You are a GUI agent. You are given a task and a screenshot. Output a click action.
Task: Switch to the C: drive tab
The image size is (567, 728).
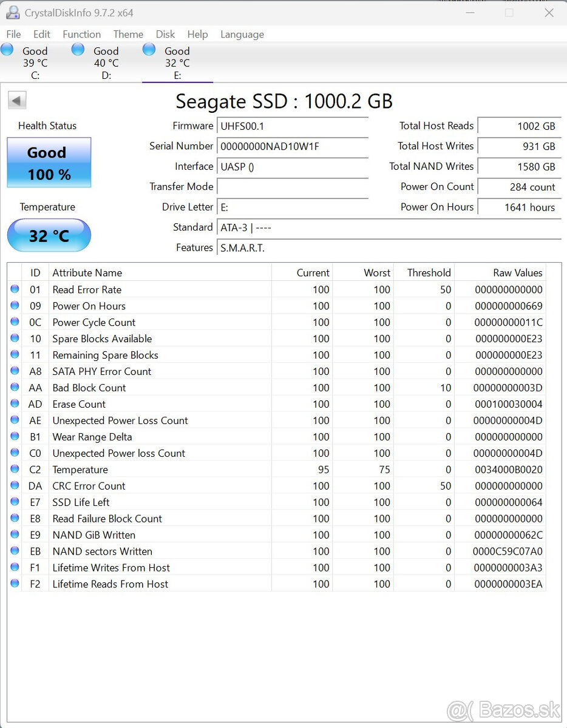pos(35,63)
